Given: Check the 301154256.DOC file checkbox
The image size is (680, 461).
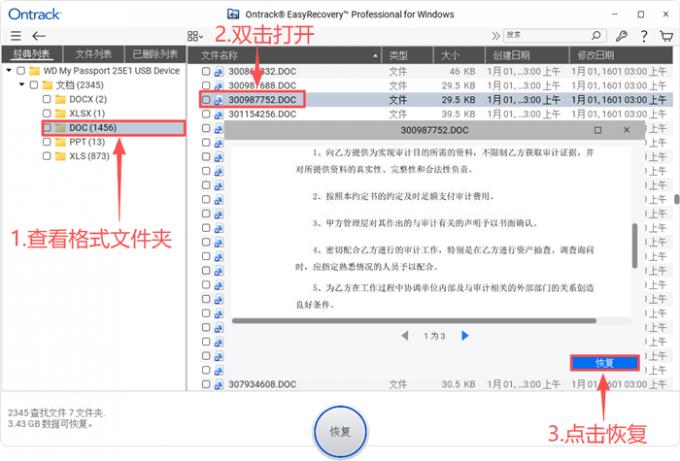Looking at the screenshot, I should pyautogui.click(x=206, y=114).
